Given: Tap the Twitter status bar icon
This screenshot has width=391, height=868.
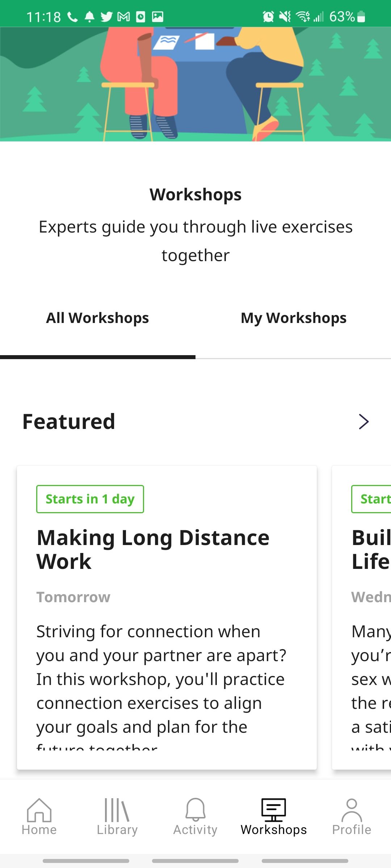Looking at the screenshot, I should point(106,17).
